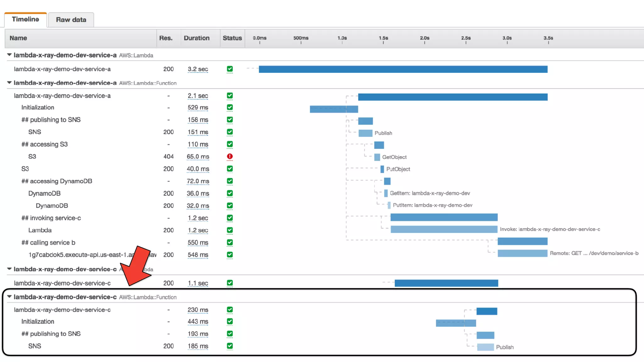Click the Invoke service-c timeline bar
The width and height of the screenshot is (644, 362).
coord(444,229)
